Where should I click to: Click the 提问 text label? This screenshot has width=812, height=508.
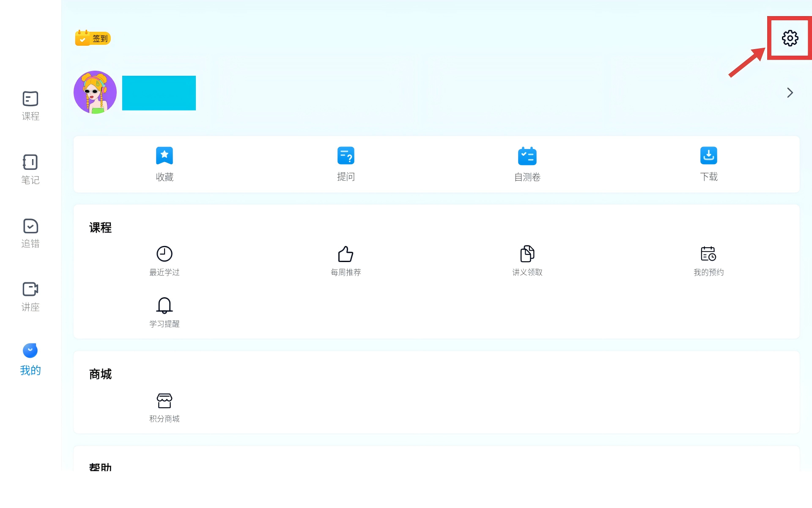click(x=346, y=177)
